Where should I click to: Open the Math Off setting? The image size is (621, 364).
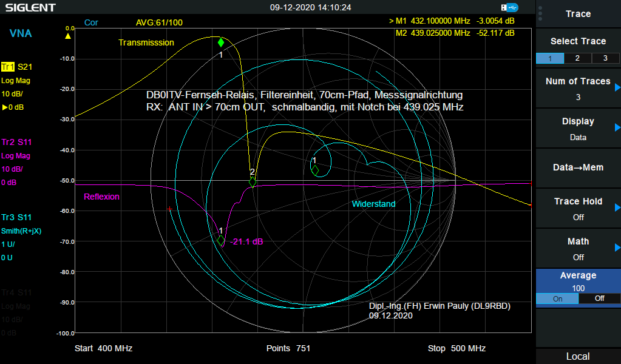[579, 248]
